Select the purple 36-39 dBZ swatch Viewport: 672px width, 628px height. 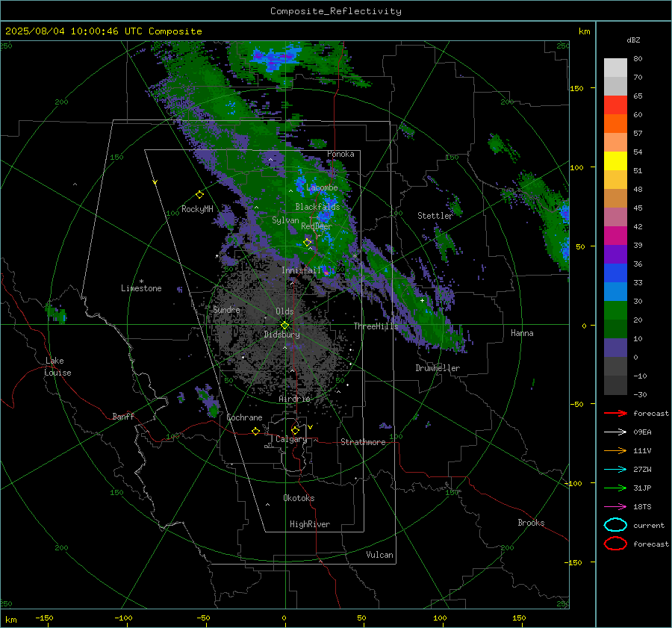[615, 255]
